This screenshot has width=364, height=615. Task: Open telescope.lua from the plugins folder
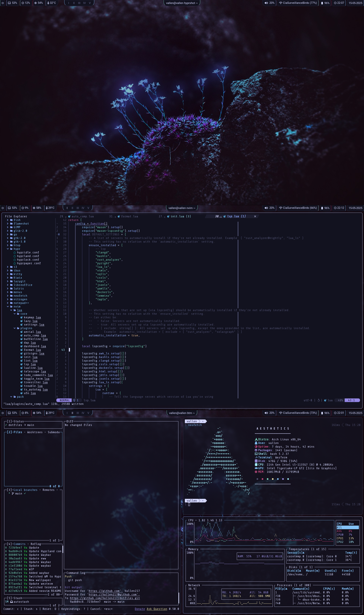[x=35, y=371]
